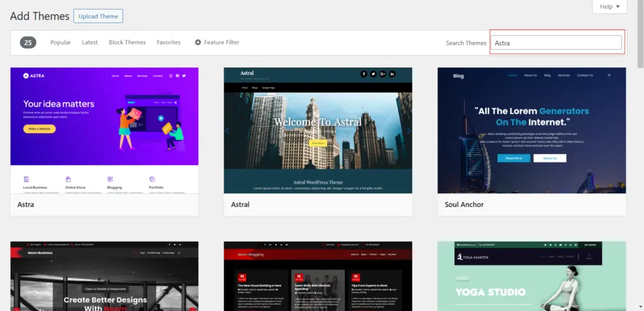
Task: Open the Block Themes tab
Action: pos(127,42)
